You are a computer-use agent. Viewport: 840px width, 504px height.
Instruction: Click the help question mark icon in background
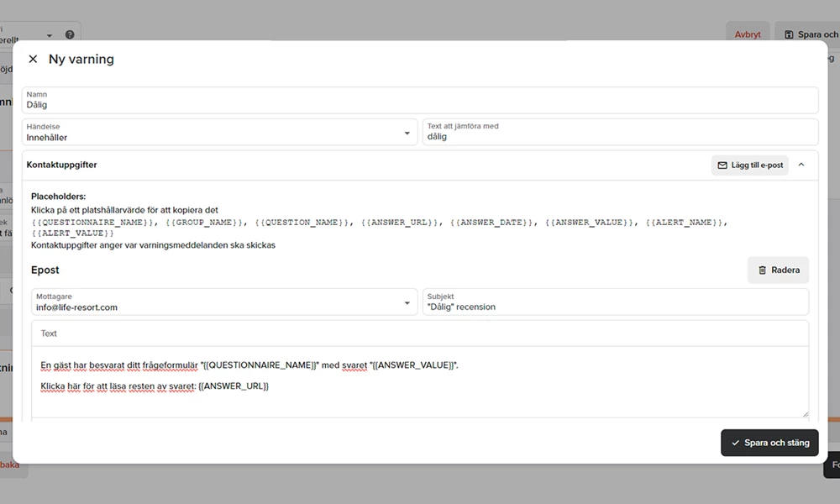(x=70, y=34)
